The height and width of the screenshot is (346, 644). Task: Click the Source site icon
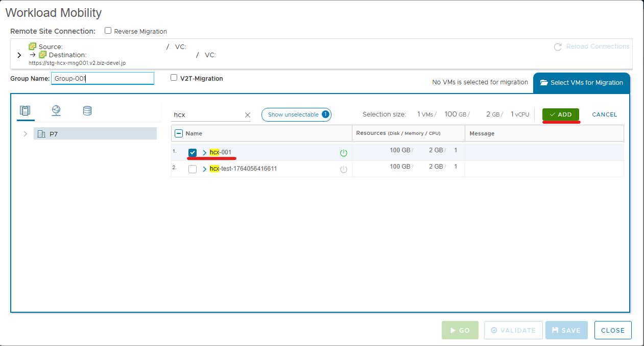tap(33, 47)
